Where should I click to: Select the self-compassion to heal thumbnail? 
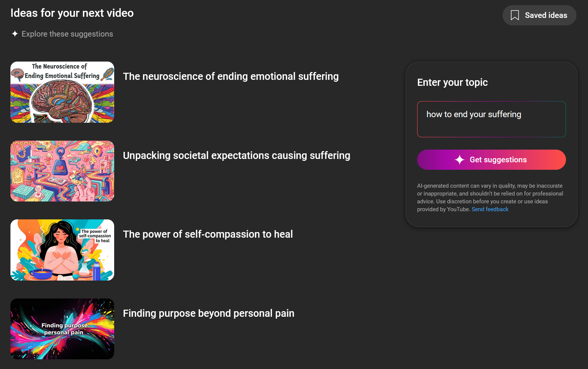click(x=62, y=250)
